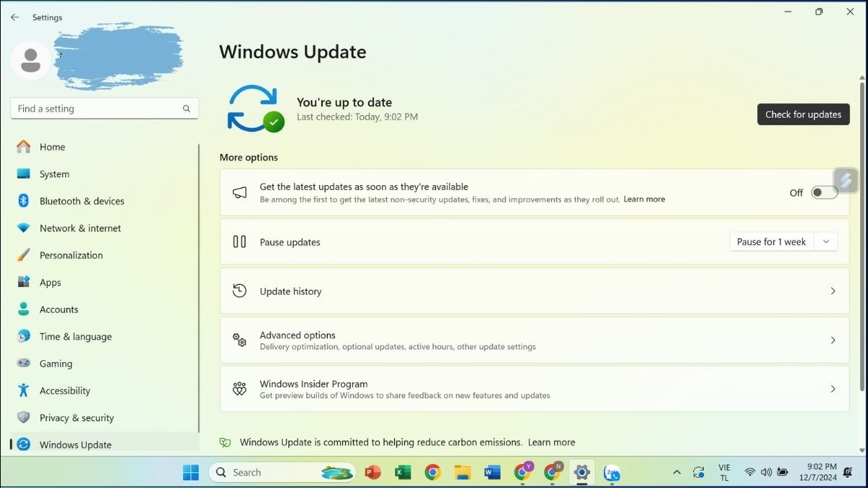
Task: Open Learn more link about latest updates
Action: [644, 200]
